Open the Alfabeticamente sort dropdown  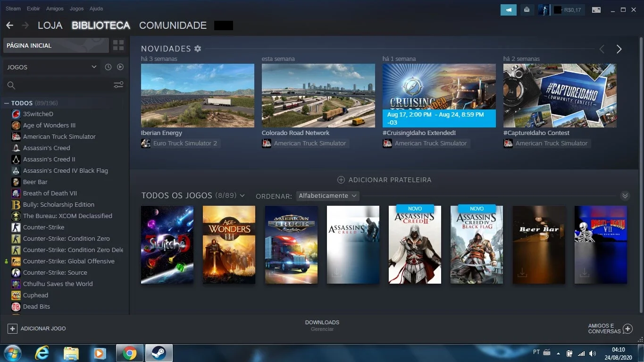(x=328, y=195)
